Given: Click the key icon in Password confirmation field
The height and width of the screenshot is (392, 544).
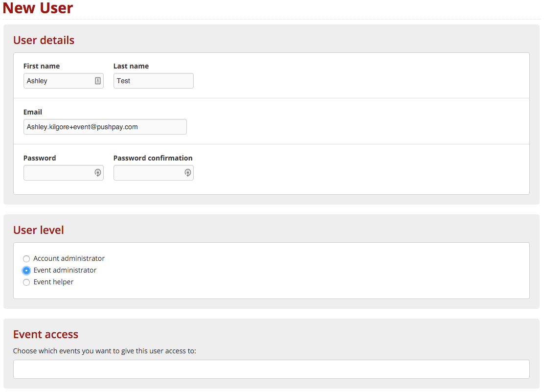Looking at the screenshot, I should (187, 172).
